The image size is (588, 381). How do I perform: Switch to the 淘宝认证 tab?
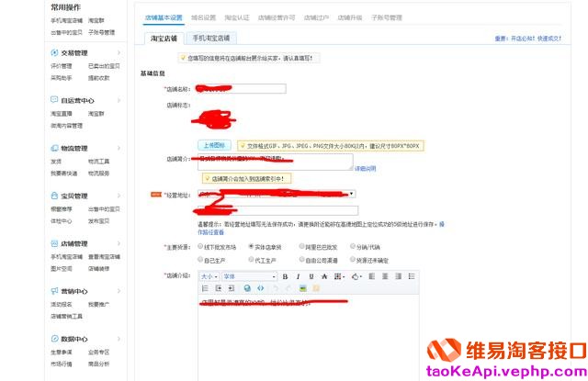point(237,17)
